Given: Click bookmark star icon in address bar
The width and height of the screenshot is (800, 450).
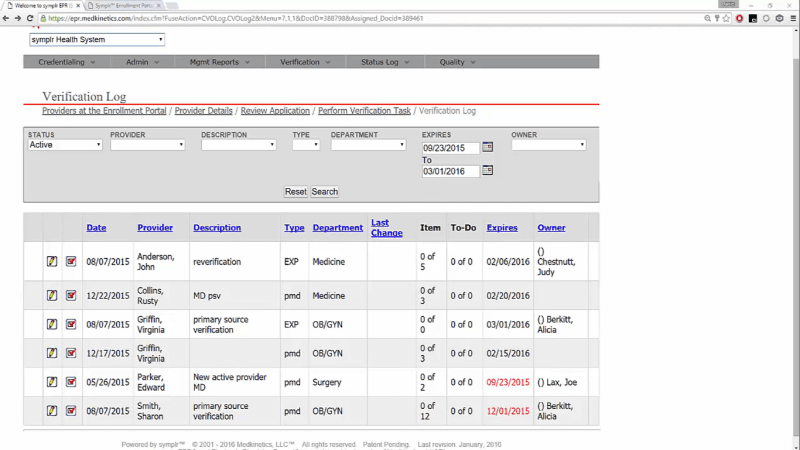Looking at the screenshot, I should (726, 18).
